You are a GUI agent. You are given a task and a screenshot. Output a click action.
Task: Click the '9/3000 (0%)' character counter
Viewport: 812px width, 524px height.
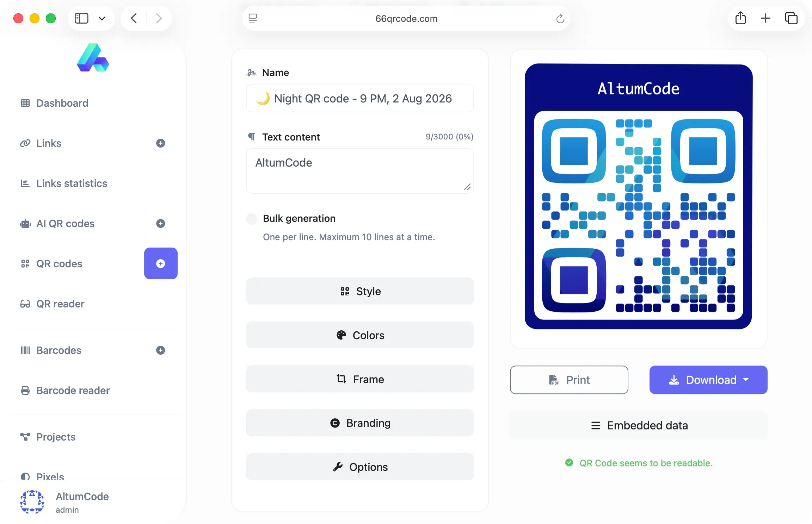449,137
